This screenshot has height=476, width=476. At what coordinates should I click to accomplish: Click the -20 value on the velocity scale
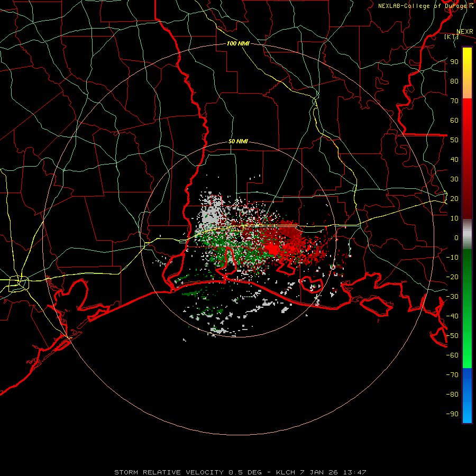(452, 277)
